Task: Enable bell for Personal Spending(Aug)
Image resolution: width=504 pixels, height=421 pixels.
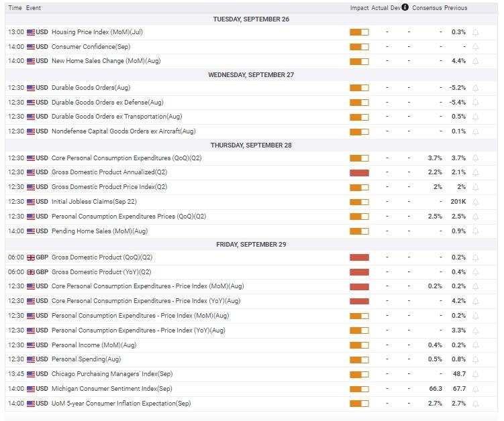Action: [475, 360]
